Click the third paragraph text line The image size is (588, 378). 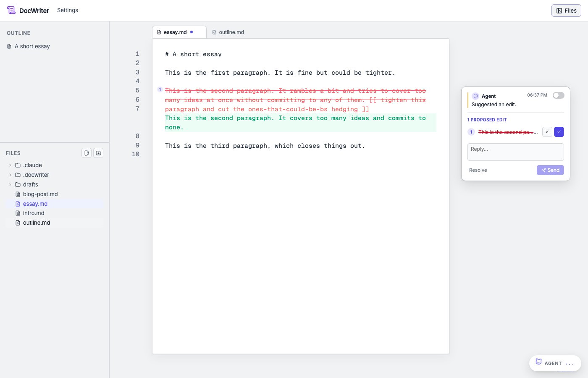click(x=265, y=146)
